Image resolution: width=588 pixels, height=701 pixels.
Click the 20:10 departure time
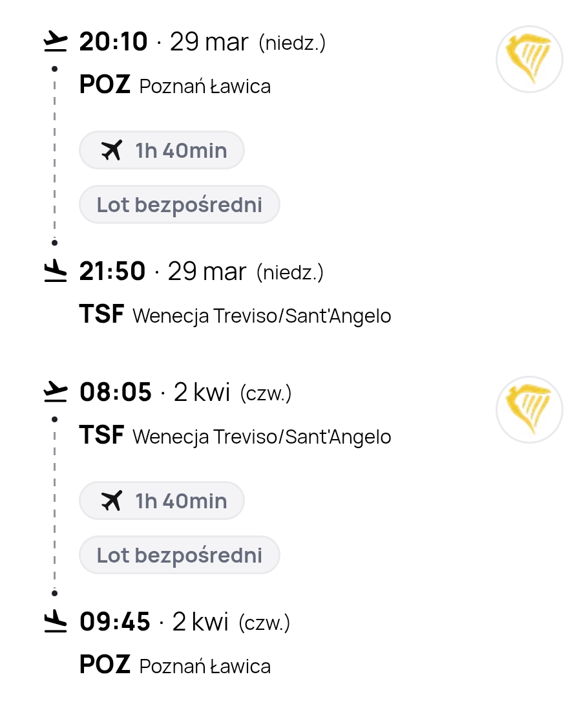tap(114, 43)
